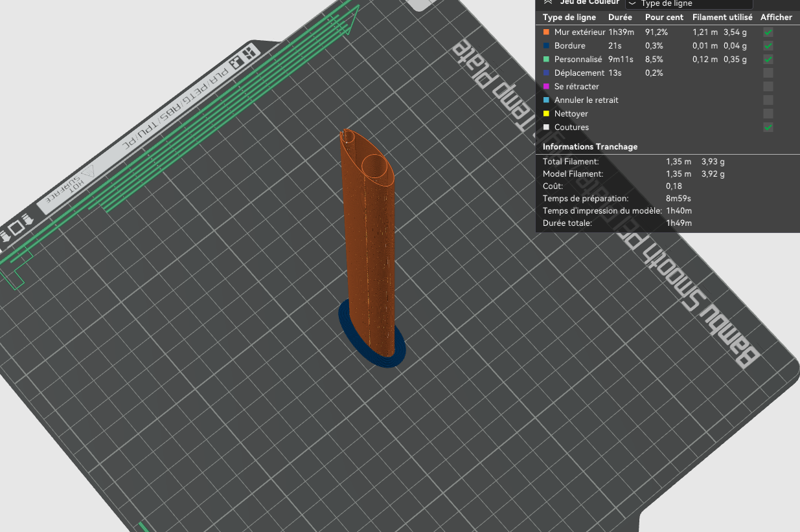Open the Type de ligne dropdown

coord(688,4)
